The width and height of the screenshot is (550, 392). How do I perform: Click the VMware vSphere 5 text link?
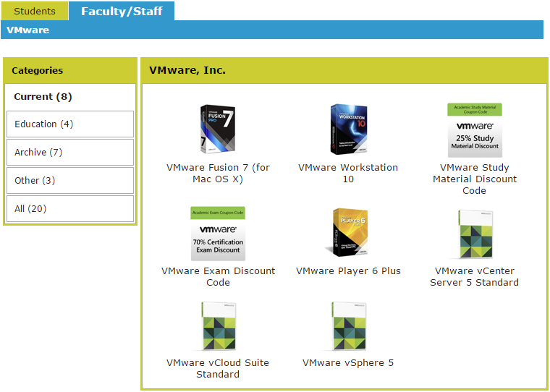[x=348, y=363]
